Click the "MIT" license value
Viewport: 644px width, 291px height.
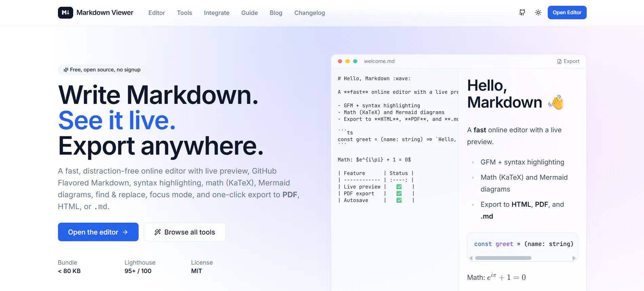coord(197,271)
